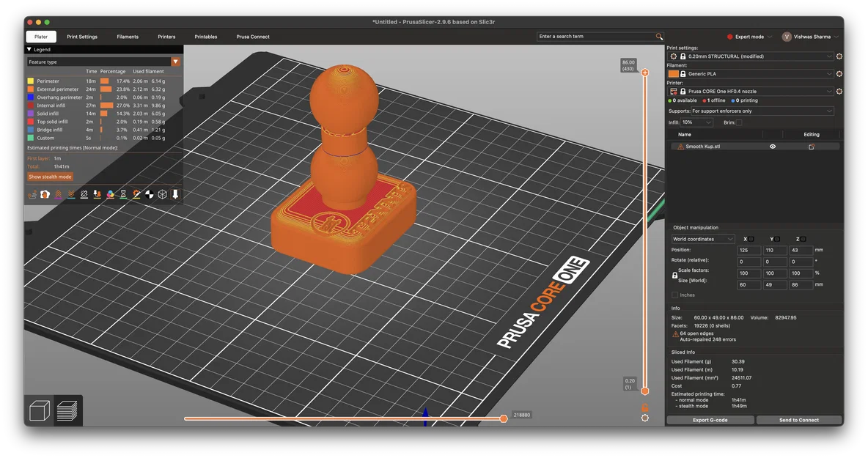The image size is (868, 458).
Task: Click Show stealth mode button
Action: [50, 177]
